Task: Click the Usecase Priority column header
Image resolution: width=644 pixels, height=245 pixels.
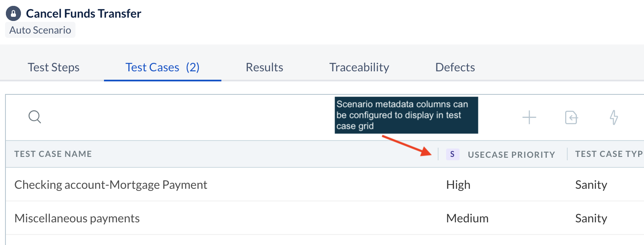Action: click(x=511, y=155)
